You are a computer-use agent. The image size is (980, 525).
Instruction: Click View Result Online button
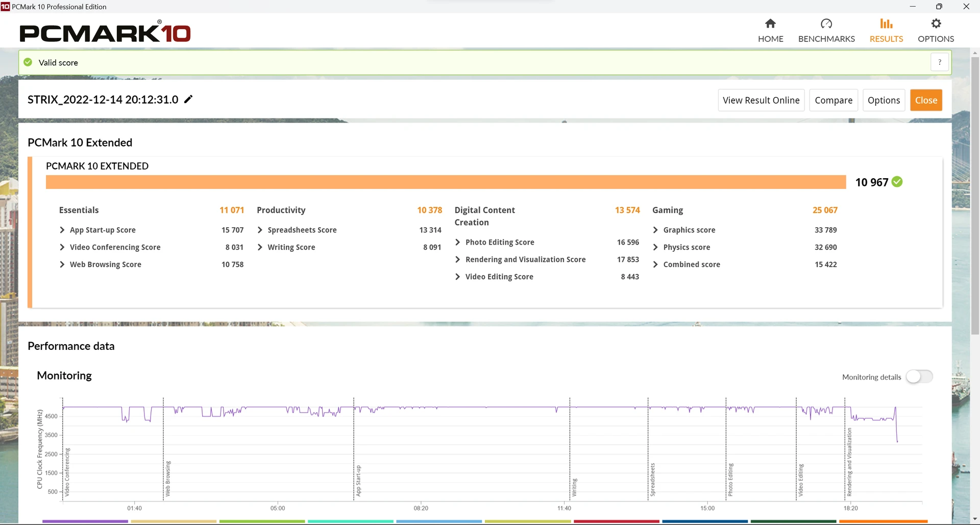coord(761,100)
